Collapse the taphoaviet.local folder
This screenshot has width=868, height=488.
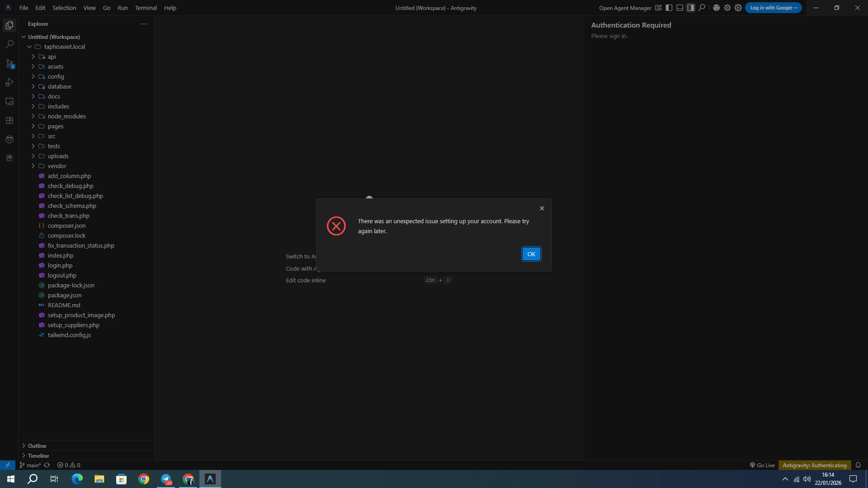(29, 47)
